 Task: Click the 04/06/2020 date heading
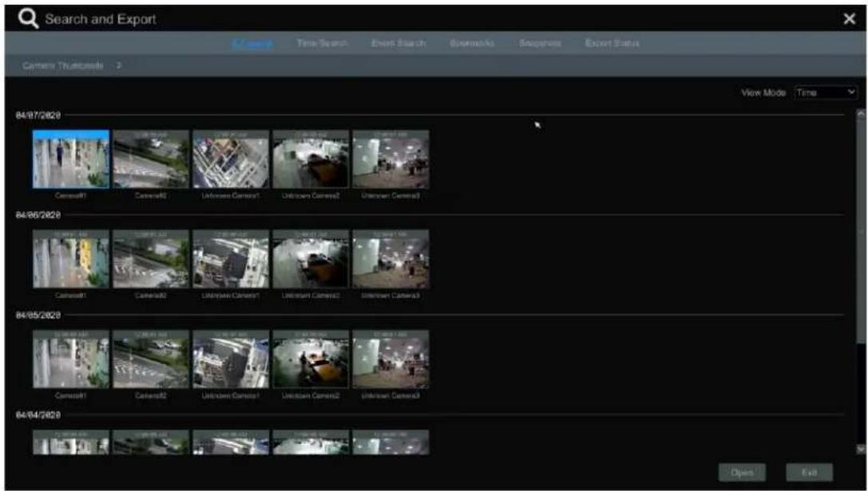[x=38, y=215]
